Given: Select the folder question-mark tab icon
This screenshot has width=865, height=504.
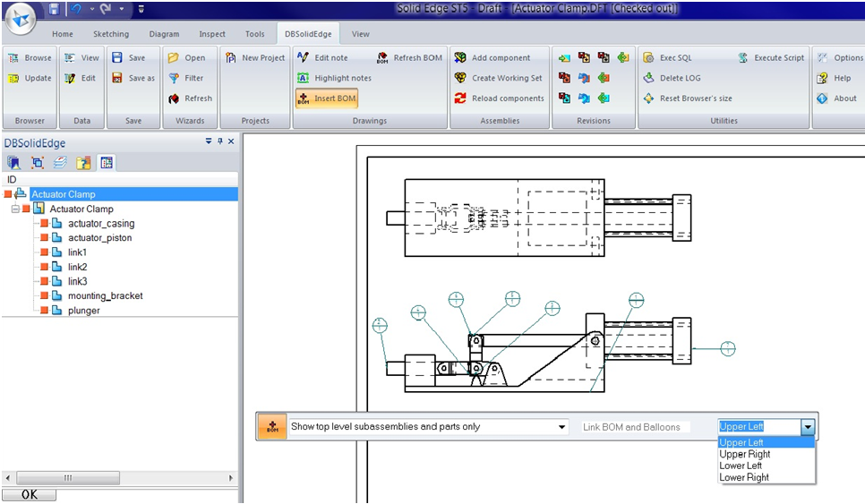Looking at the screenshot, I should click(x=83, y=162).
